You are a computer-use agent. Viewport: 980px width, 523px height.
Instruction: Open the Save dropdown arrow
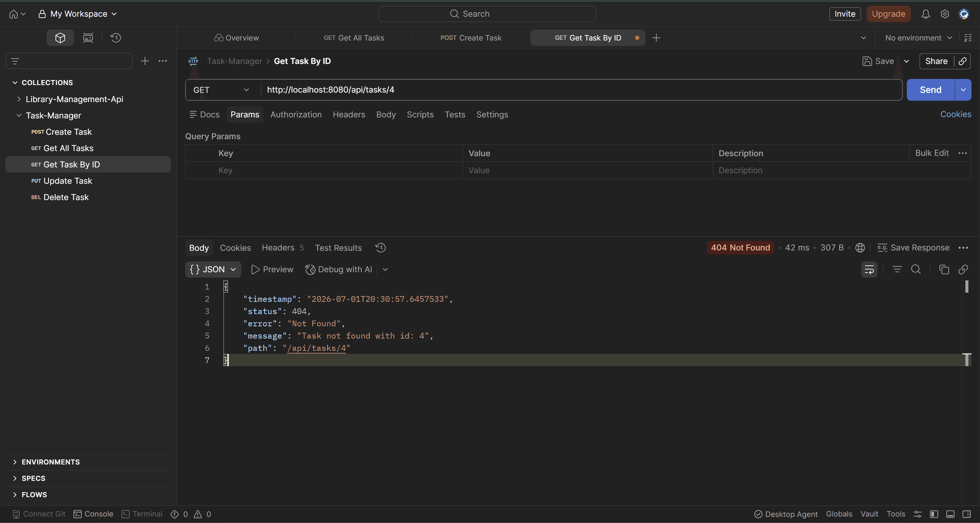click(x=906, y=61)
